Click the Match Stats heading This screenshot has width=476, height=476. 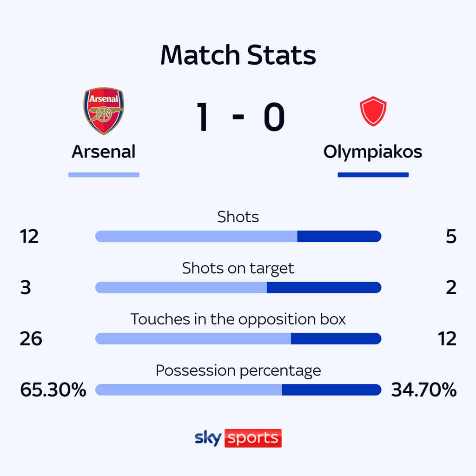coord(238,55)
